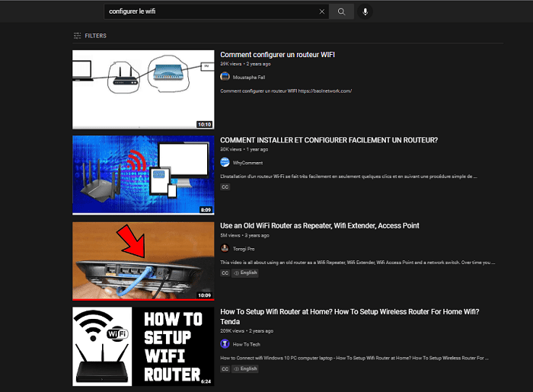Play the old WiFi router repeater thumbnail
The width and height of the screenshot is (533, 392).
(x=143, y=261)
